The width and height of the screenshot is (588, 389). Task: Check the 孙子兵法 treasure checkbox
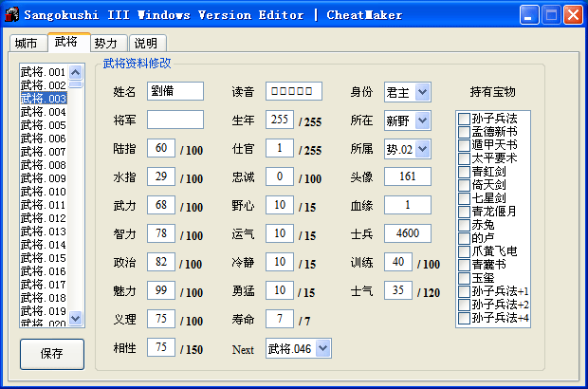tap(464, 119)
